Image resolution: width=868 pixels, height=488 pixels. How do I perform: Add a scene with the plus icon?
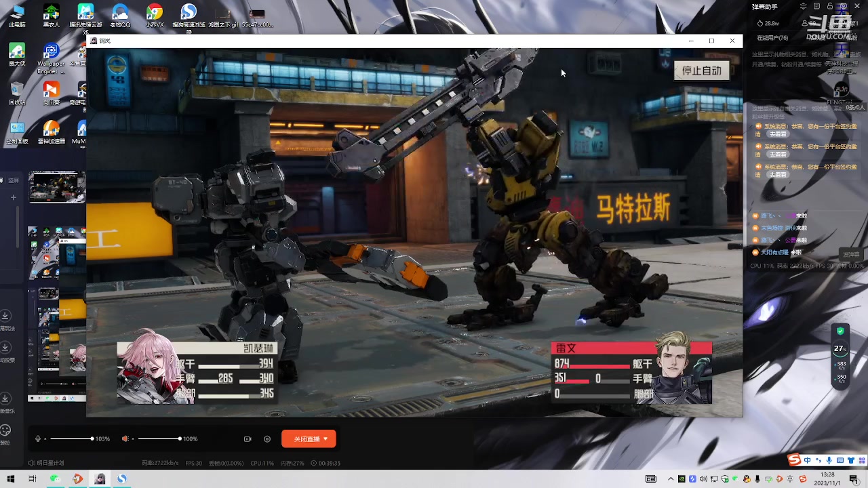point(13,197)
